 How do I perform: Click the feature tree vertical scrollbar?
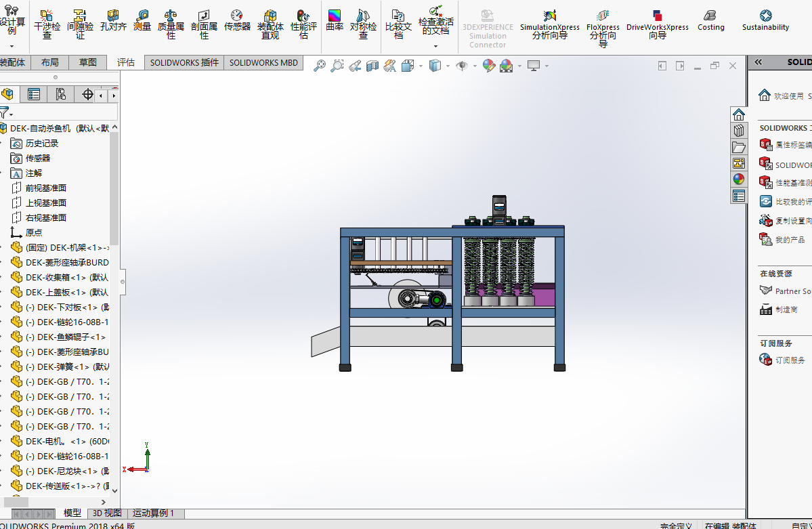click(114, 188)
